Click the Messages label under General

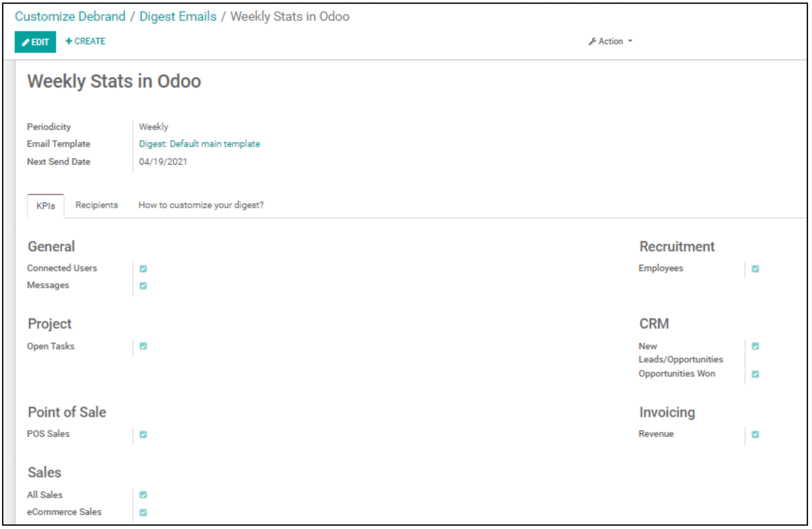pyautogui.click(x=48, y=285)
